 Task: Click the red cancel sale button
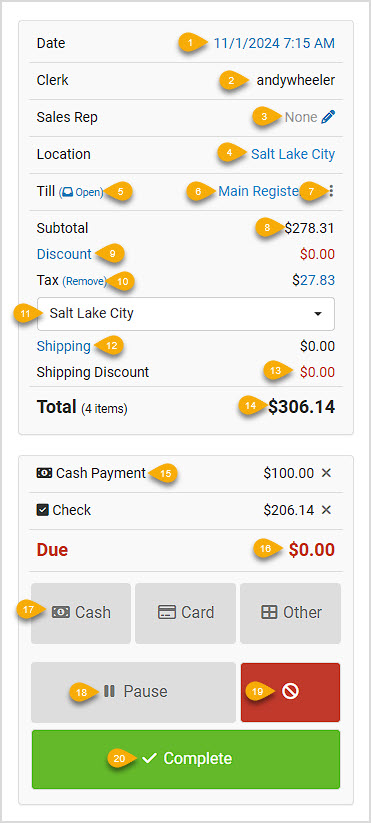click(290, 692)
